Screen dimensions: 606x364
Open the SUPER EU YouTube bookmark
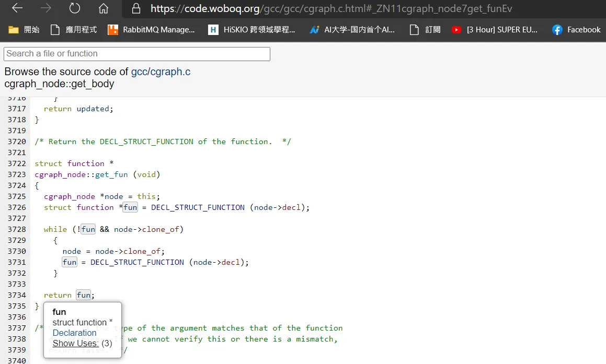tap(495, 30)
